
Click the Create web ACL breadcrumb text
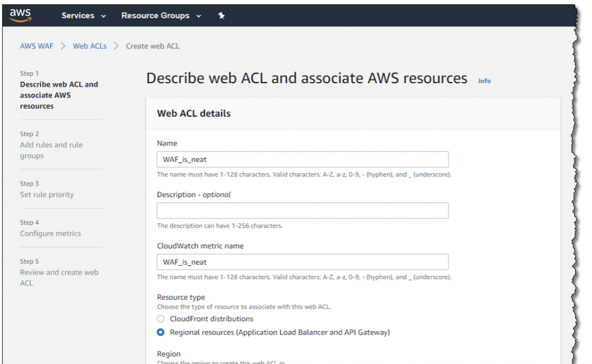tap(153, 46)
